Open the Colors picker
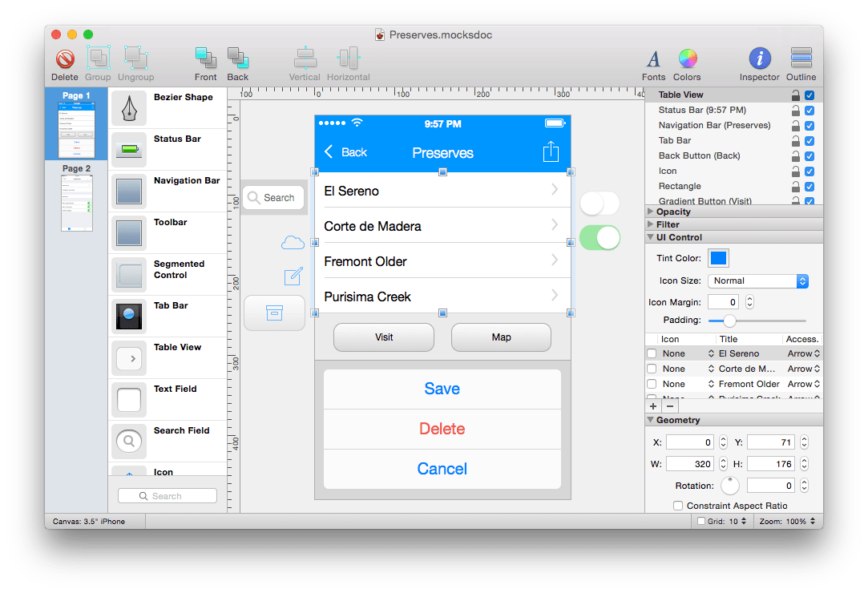This screenshot has width=868, height=593. 688,64
